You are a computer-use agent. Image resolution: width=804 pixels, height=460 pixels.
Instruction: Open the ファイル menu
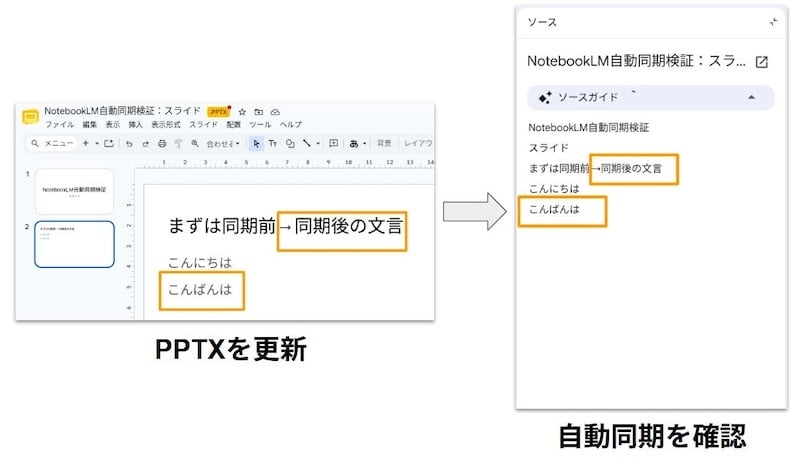[x=59, y=125]
